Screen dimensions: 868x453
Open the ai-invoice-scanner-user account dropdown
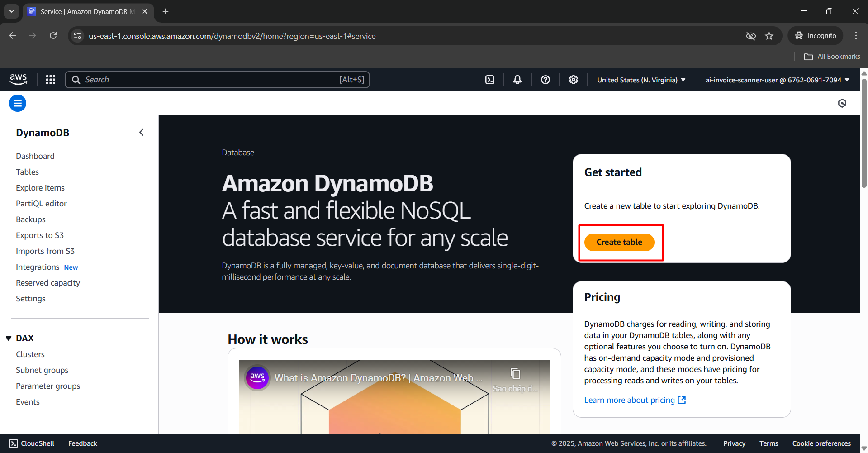(x=777, y=80)
